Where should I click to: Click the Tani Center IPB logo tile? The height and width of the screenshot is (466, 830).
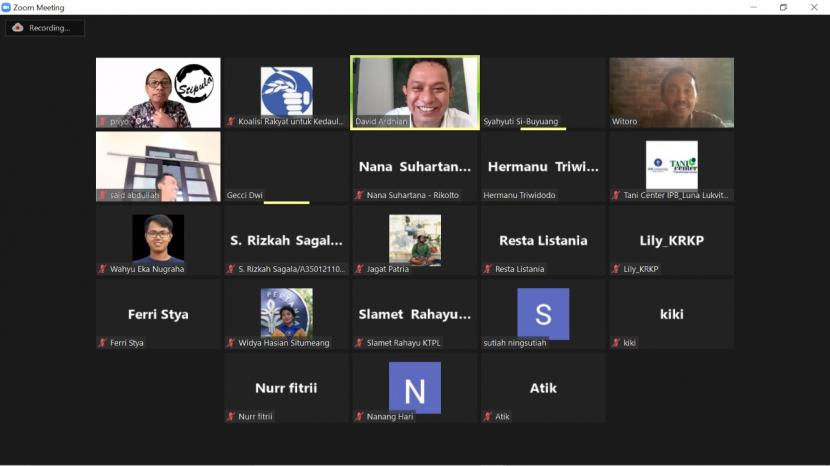click(x=671, y=164)
